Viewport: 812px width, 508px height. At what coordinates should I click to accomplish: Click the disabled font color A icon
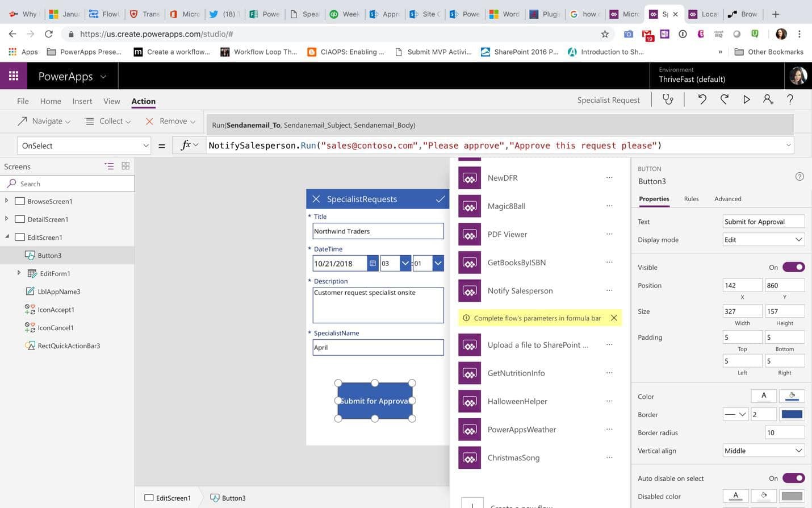click(x=735, y=495)
